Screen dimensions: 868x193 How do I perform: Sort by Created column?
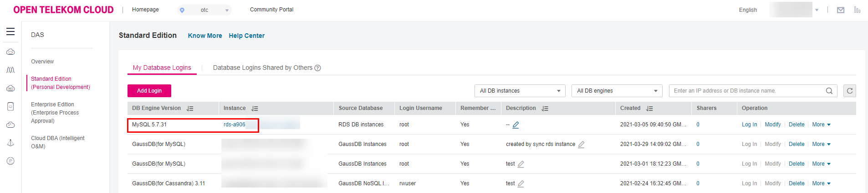649,109
